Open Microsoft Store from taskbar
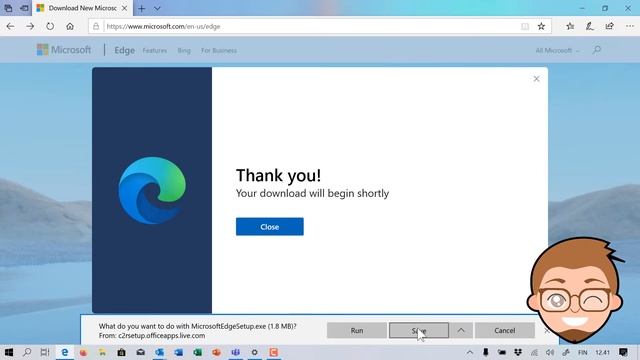The width and height of the screenshot is (640, 360). pyautogui.click(x=121, y=352)
